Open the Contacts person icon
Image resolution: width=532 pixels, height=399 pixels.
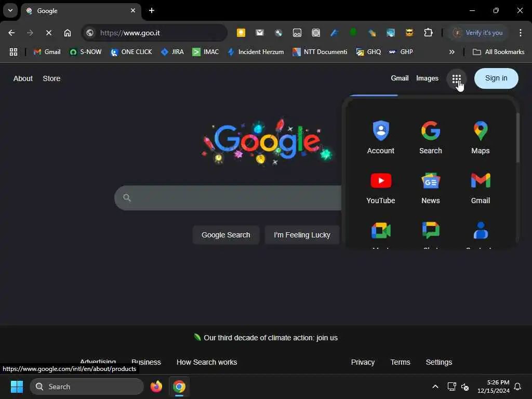pos(481,231)
